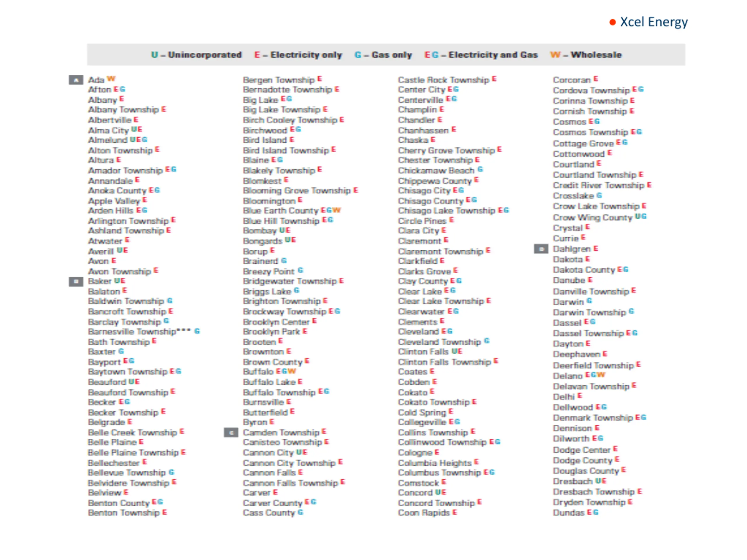Click the red bullet next to Xcel Energy
This screenshot has width=747, height=560.
click(612, 22)
